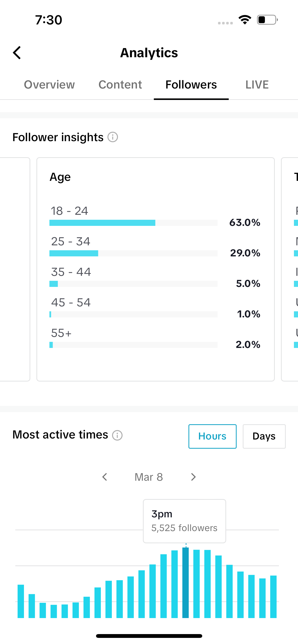The width and height of the screenshot is (298, 644).
Task: Open Most active times info icon
Action: click(117, 435)
